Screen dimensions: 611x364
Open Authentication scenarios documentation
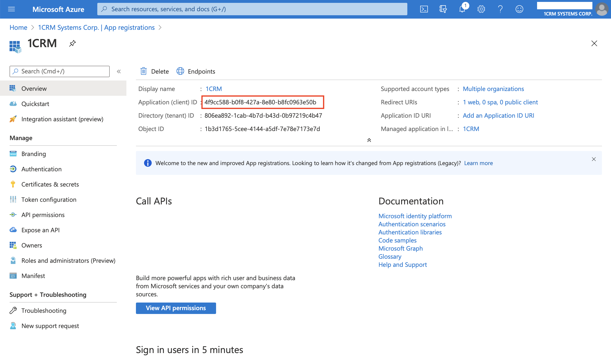(x=412, y=224)
